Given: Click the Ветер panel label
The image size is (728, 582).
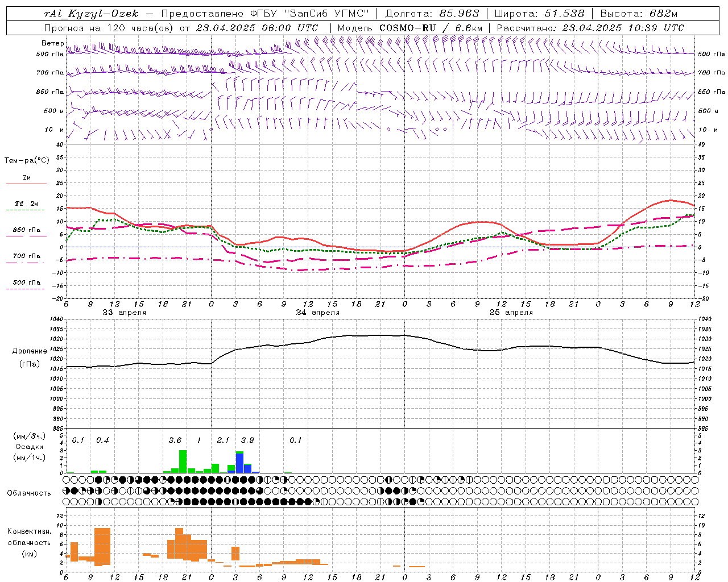Looking at the screenshot, I should tap(52, 43).
